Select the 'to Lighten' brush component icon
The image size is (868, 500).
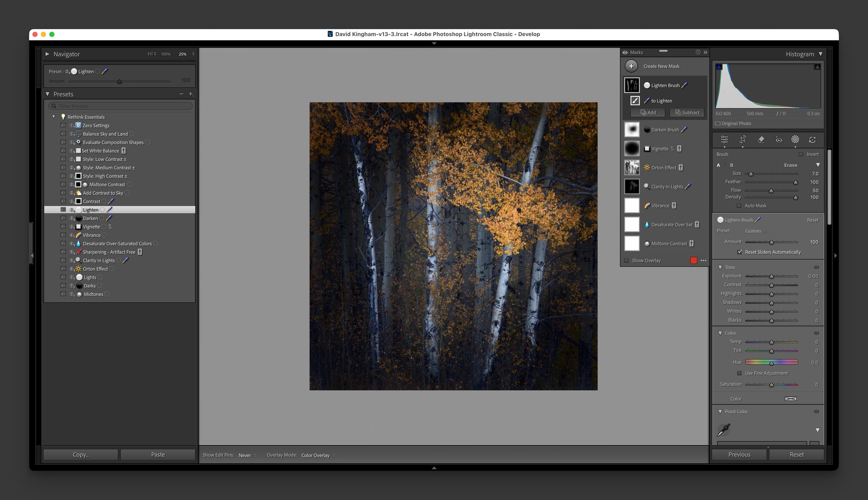click(x=635, y=101)
